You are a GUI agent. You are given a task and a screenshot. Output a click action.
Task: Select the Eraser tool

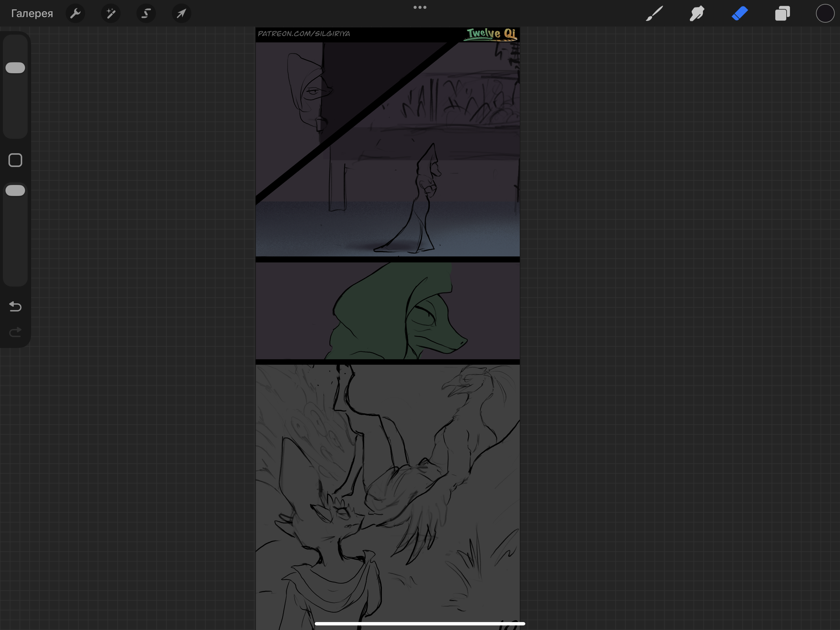[740, 14]
